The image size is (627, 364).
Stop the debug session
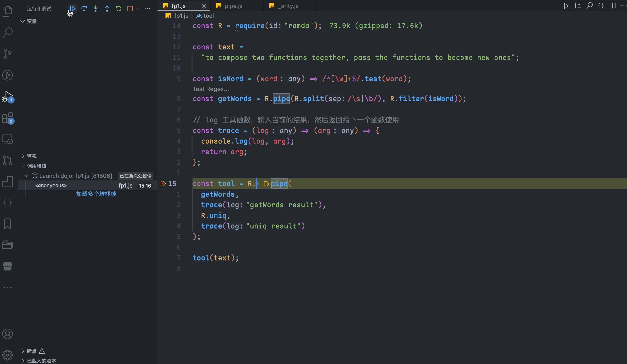[130, 9]
